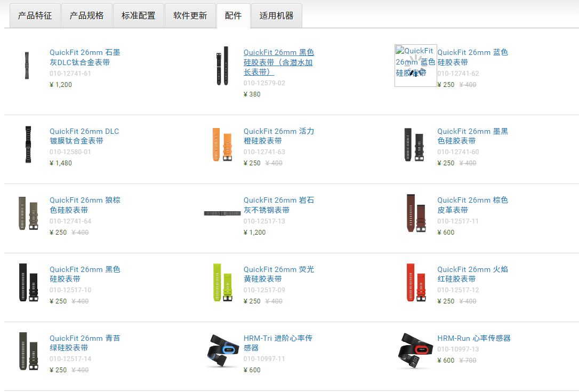Click the 石墨灰DLC钛合金表带 product image
579x392 pixels.
pos(27,66)
